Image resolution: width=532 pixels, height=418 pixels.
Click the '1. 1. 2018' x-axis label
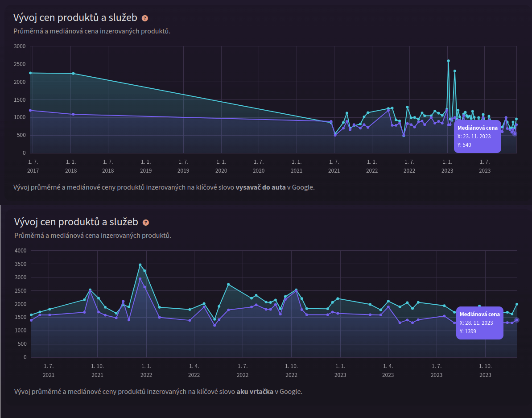70,166
